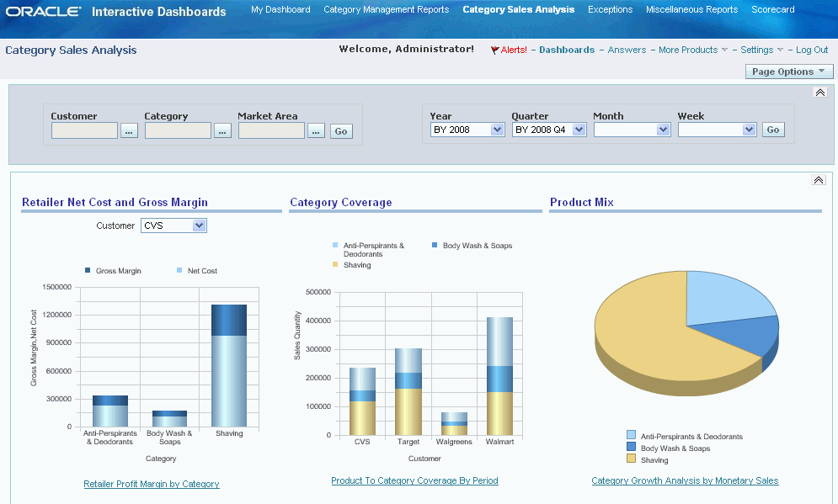Click the Shaving bar in Retailer chart
Screen dimensions: 838x504
click(x=229, y=365)
